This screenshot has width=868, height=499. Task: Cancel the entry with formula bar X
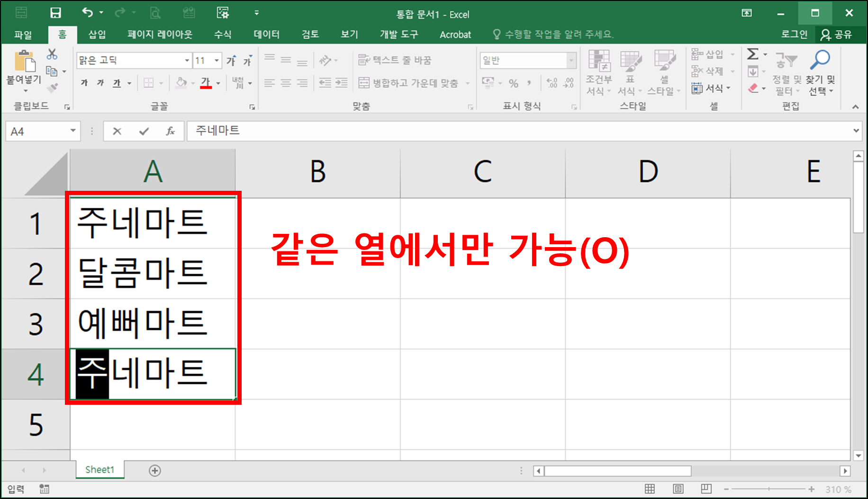pyautogui.click(x=117, y=131)
